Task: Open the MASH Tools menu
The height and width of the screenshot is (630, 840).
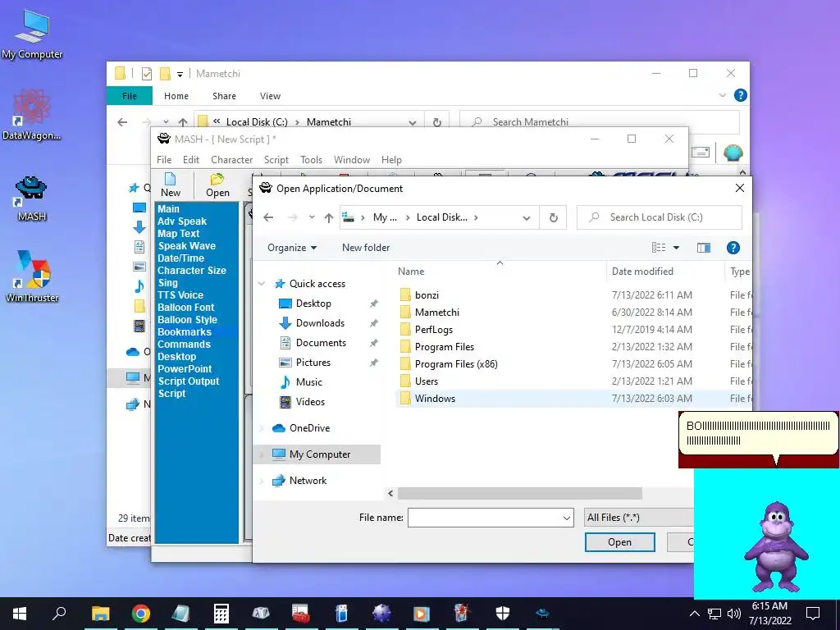Action: pyautogui.click(x=311, y=160)
